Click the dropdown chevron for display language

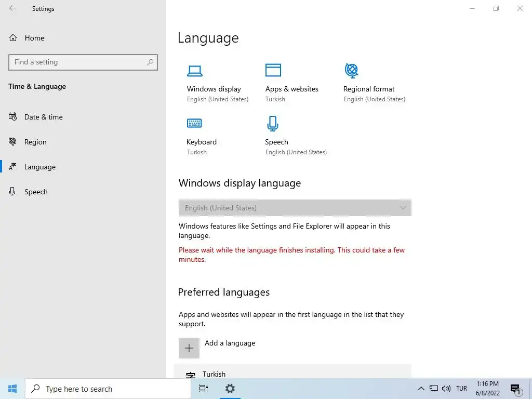point(403,208)
